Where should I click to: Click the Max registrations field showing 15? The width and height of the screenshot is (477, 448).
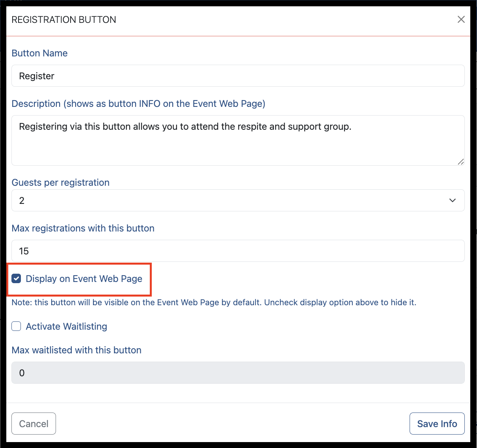tap(238, 251)
